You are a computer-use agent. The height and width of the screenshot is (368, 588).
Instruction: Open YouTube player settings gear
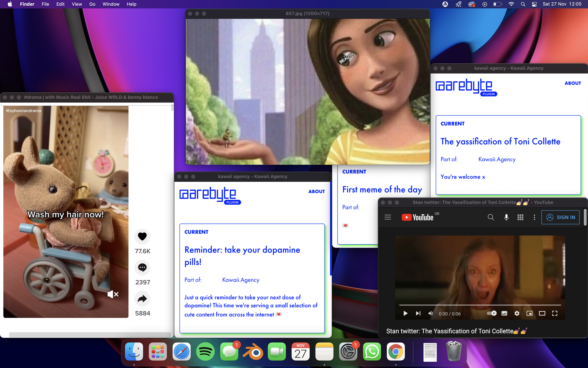pyautogui.click(x=517, y=313)
